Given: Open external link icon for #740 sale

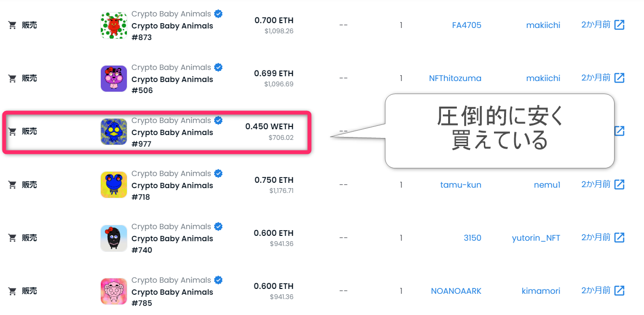Looking at the screenshot, I should coord(619,238).
